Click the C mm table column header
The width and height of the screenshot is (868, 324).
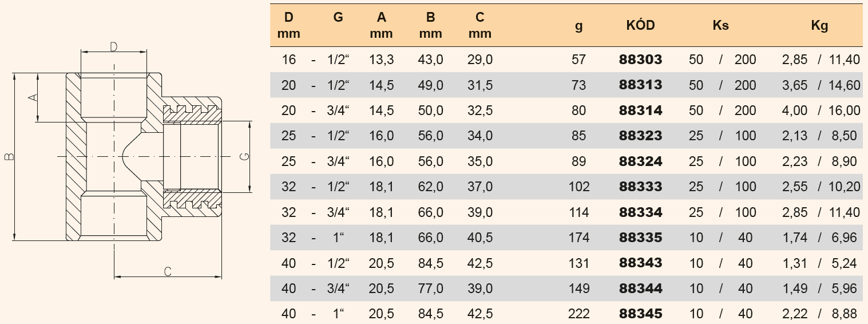click(x=479, y=26)
